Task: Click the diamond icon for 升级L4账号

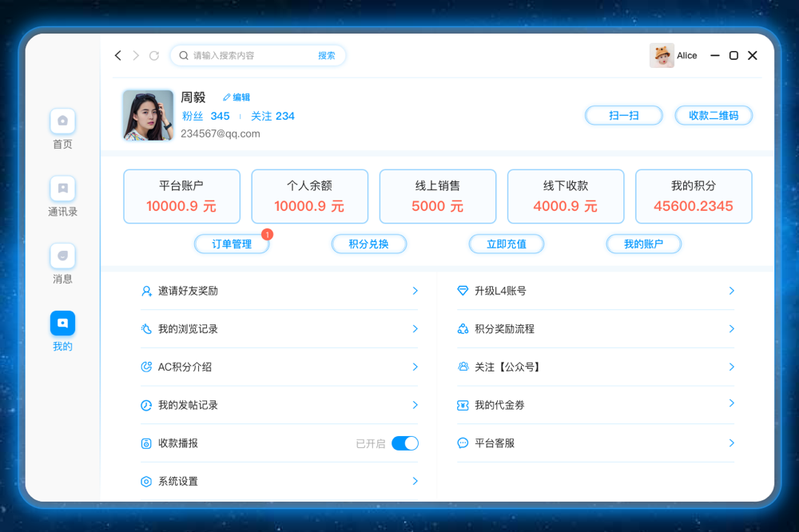Action: pyautogui.click(x=463, y=291)
